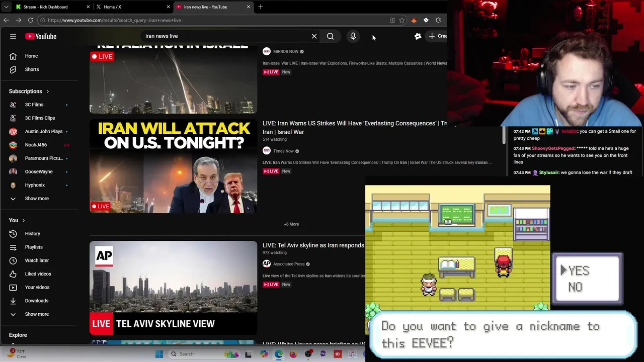Open the Edge icon on taskbar
Image resolution: width=644 pixels, height=362 pixels.
(x=278, y=354)
